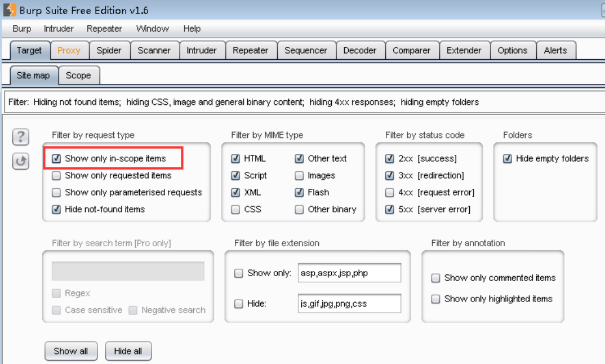605x364 pixels.
Task: Enable 4xx [request error] checkbox
Action: point(390,193)
